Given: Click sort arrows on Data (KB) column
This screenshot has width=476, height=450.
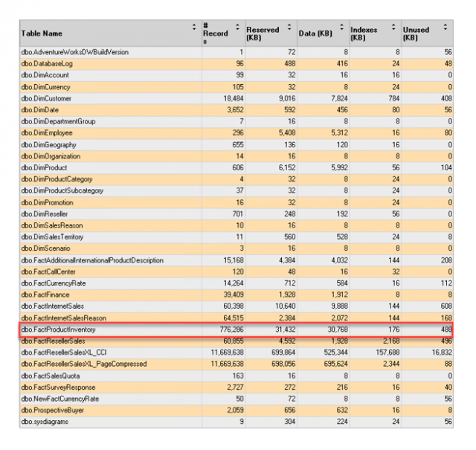Looking at the screenshot, I should point(341,27).
